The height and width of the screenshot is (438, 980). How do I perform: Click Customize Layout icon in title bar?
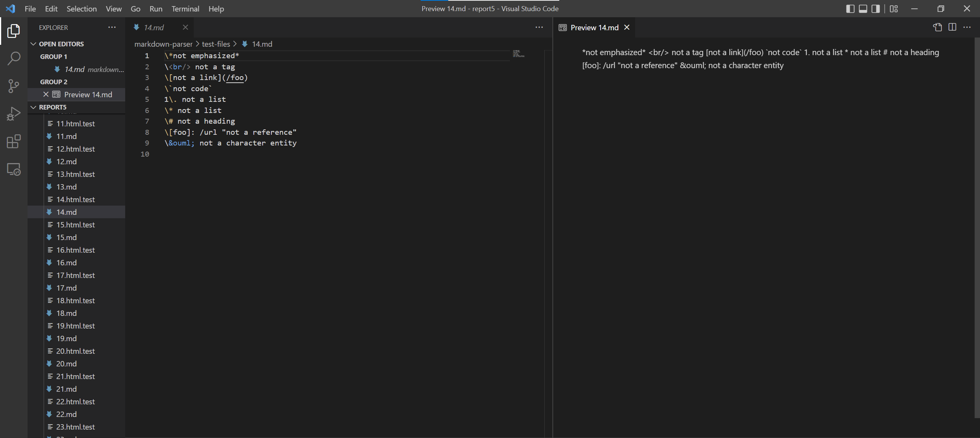[x=894, y=8]
